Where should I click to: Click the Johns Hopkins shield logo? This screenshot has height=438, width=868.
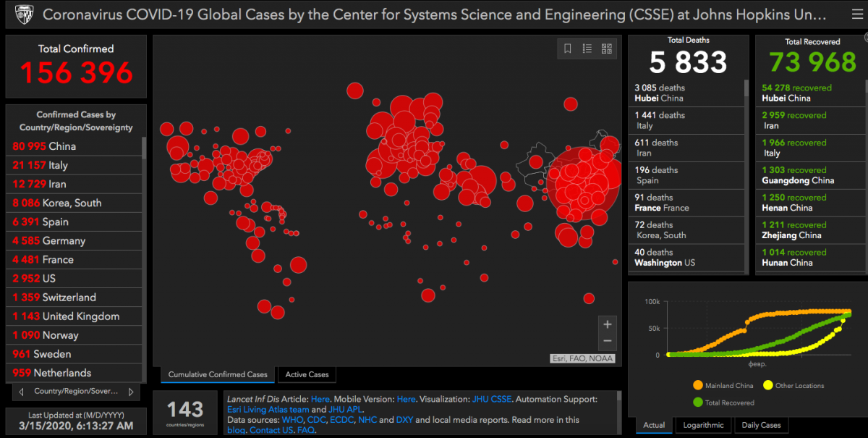click(x=24, y=14)
